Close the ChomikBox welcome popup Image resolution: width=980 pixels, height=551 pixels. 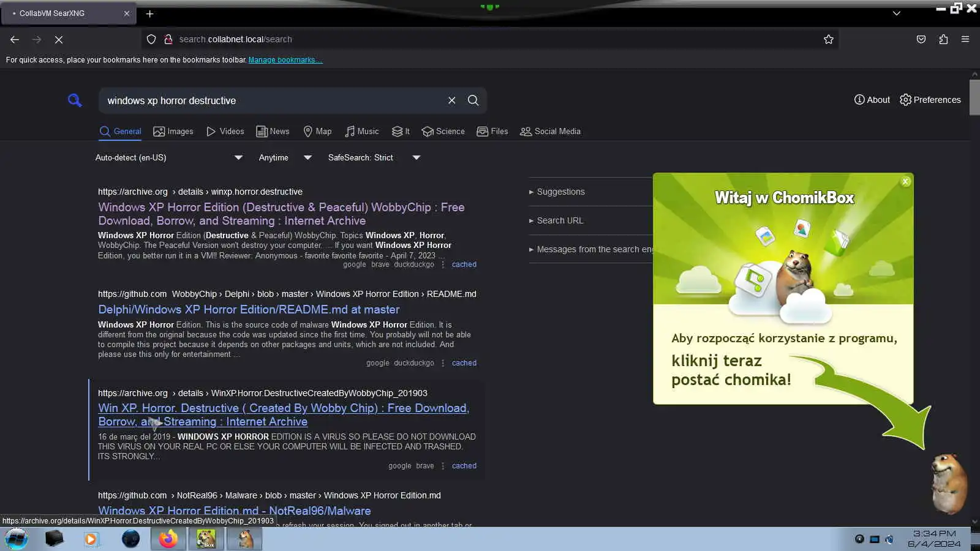coord(905,182)
